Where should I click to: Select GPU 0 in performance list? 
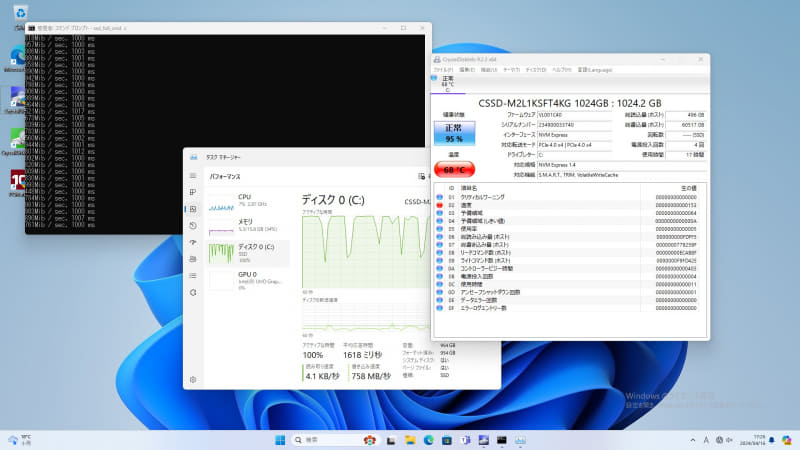pyautogui.click(x=248, y=280)
